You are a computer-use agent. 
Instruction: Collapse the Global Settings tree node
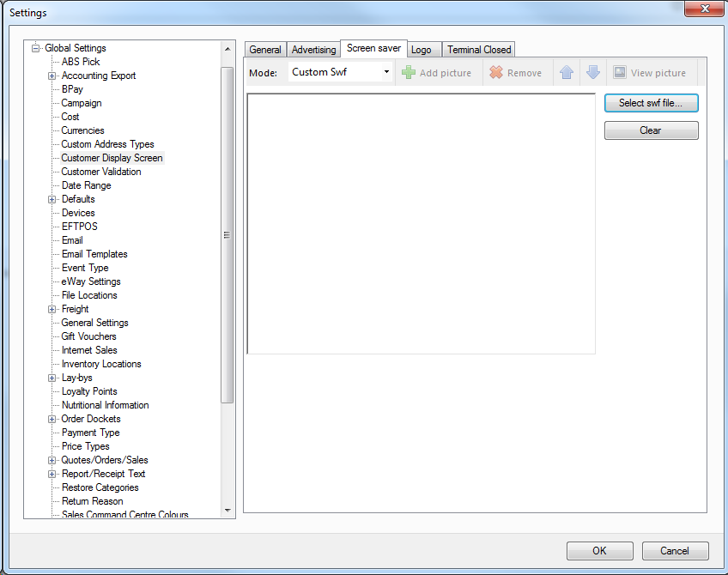(x=36, y=48)
